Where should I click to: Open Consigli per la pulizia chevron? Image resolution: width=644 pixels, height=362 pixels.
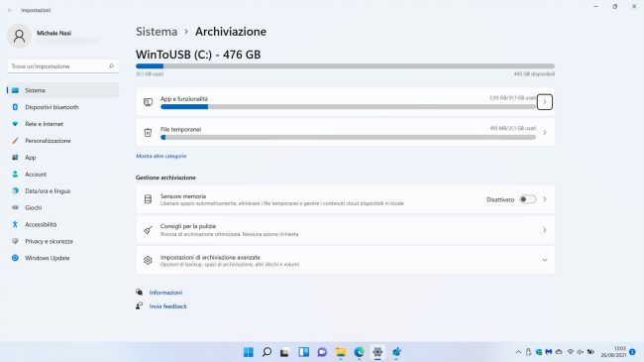(x=545, y=230)
